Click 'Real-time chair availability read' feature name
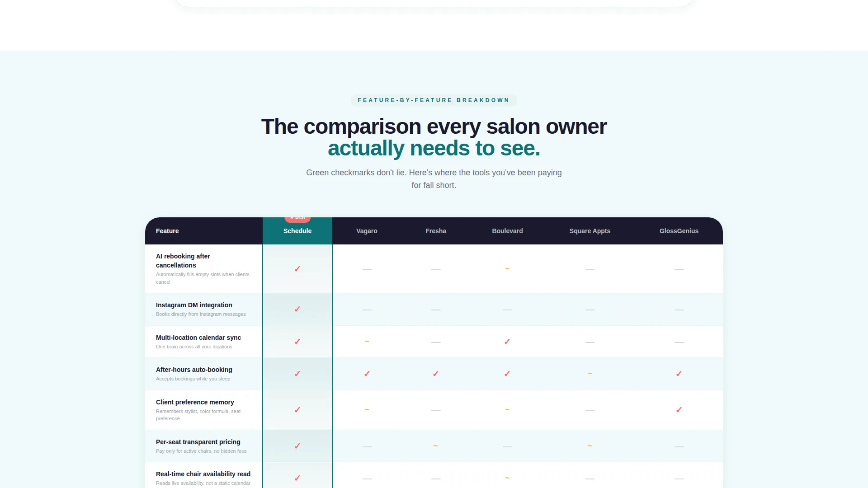This screenshot has height=488, width=868. (203, 474)
